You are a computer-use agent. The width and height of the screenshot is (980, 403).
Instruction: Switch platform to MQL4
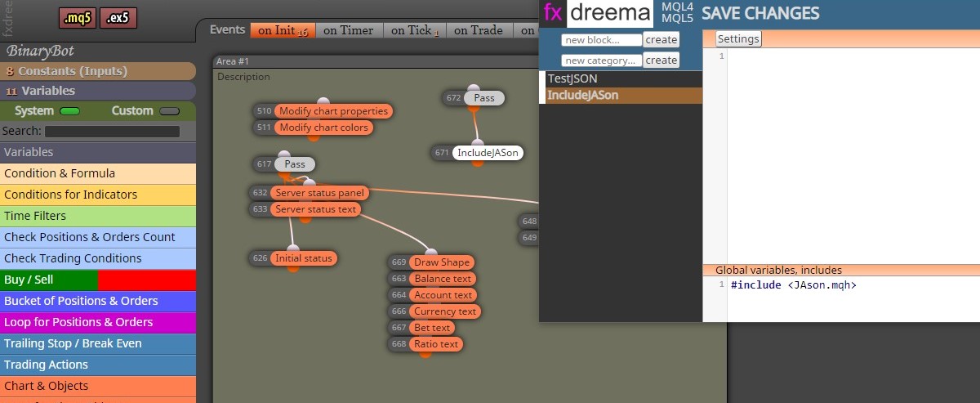677,7
